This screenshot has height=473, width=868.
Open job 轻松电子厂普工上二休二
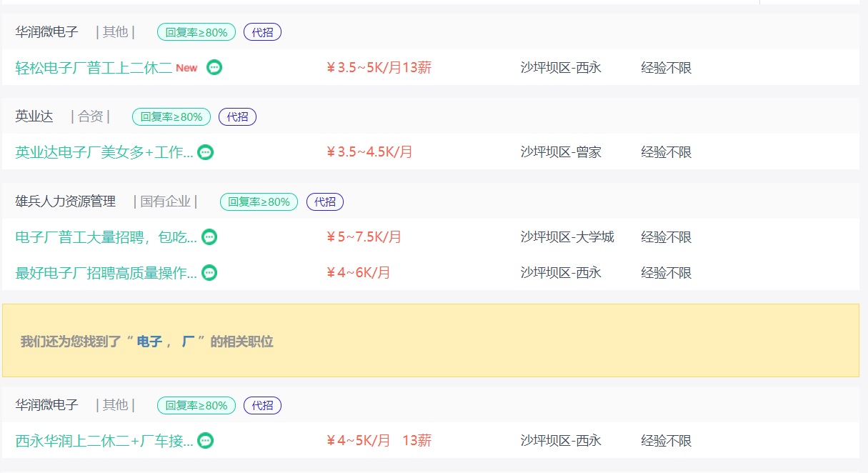point(94,68)
